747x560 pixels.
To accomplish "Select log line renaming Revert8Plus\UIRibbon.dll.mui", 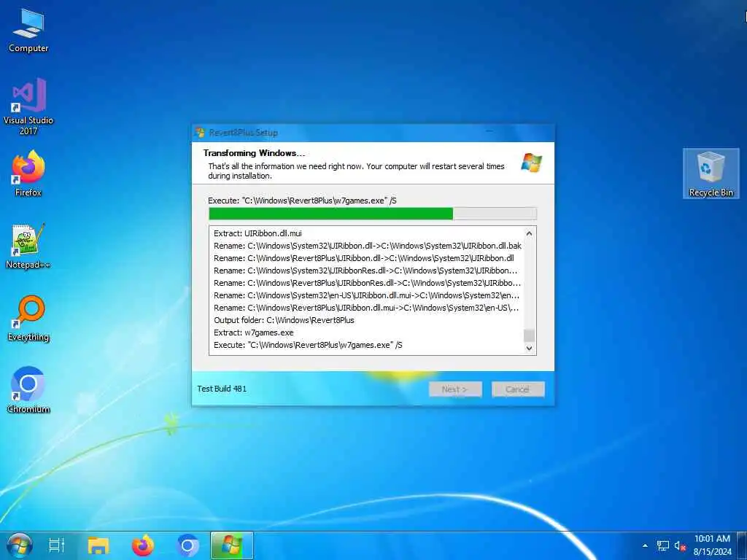I will click(x=366, y=308).
